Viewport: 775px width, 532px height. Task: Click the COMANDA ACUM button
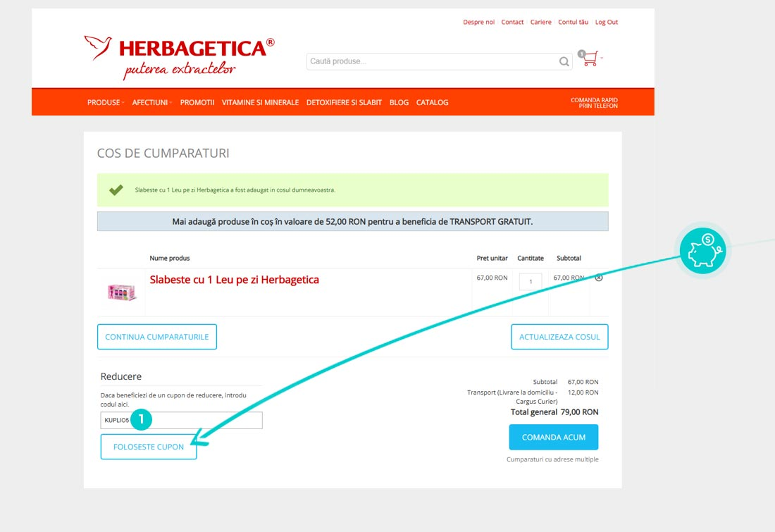554,437
